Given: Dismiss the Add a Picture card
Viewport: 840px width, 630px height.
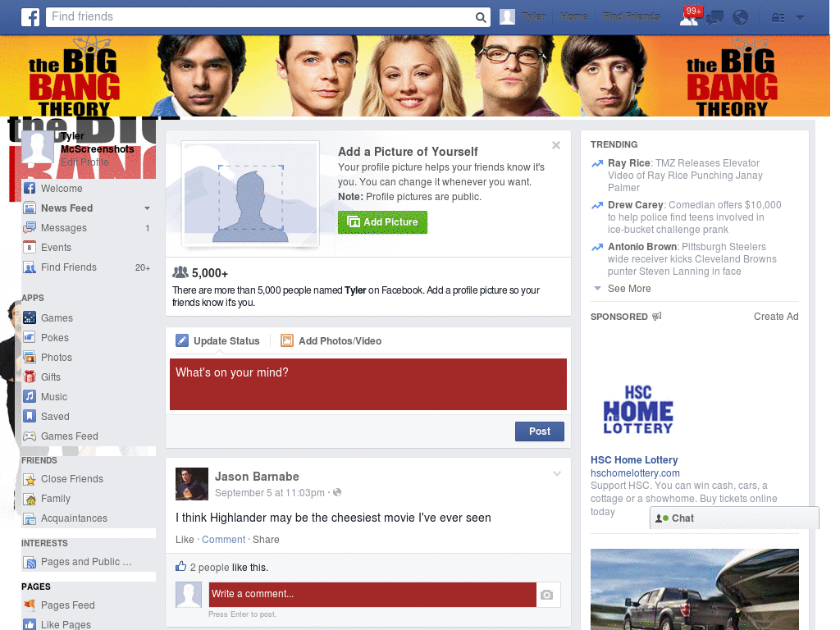Looking at the screenshot, I should coord(556,145).
